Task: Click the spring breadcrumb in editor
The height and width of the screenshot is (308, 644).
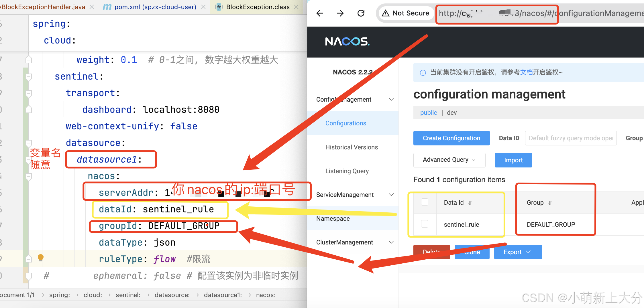Action: pos(60,295)
